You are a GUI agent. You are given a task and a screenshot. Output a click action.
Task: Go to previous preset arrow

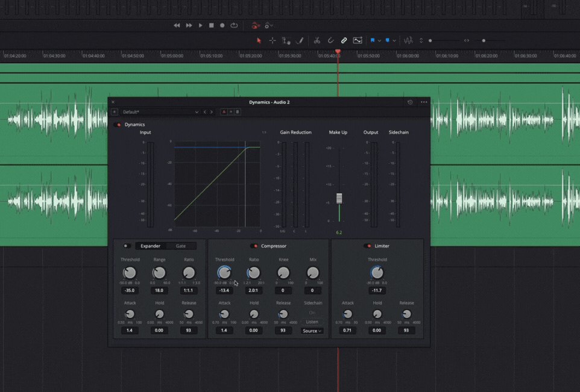205,111
